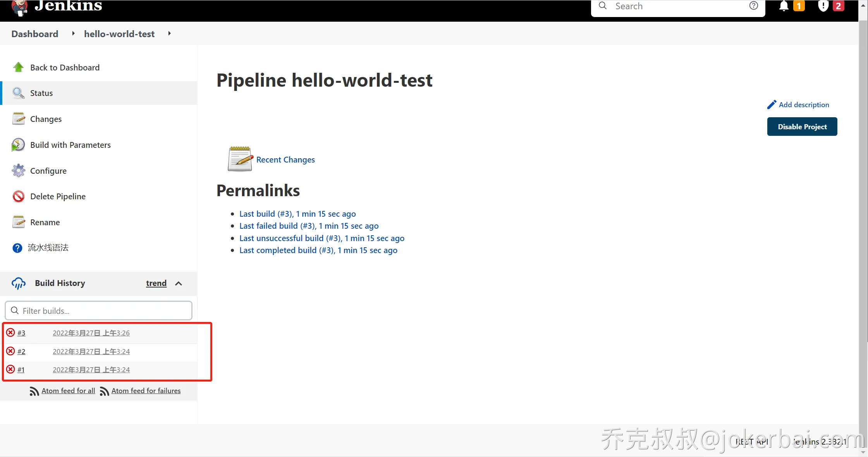This screenshot has height=457, width=868.
Task: Open the Recent Changes link
Action: click(285, 159)
